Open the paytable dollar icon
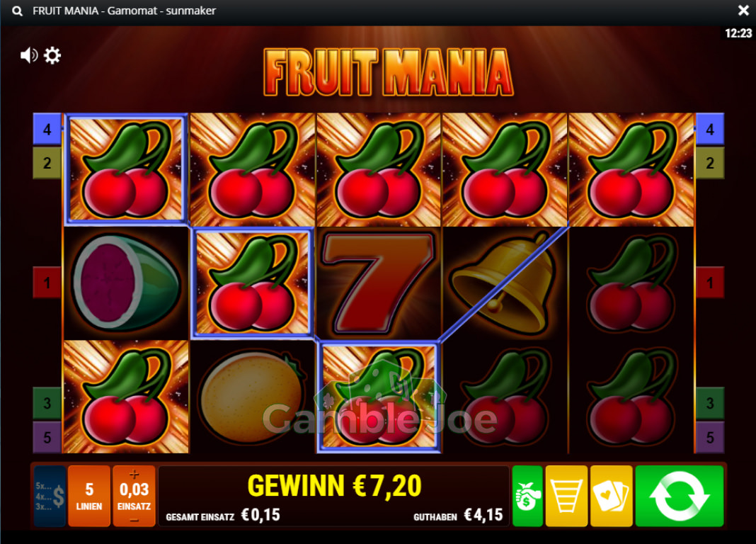This screenshot has width=756, height=544. (50, 496)
